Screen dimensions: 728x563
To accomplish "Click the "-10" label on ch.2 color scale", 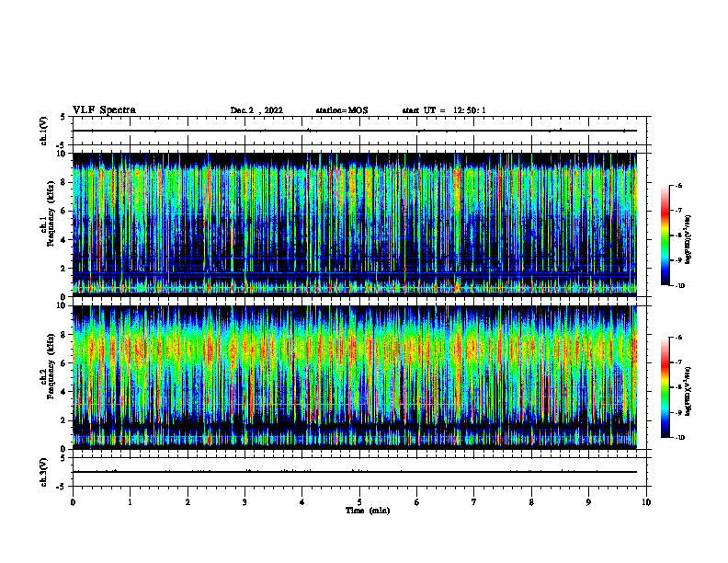I will (x=679, y=438).
